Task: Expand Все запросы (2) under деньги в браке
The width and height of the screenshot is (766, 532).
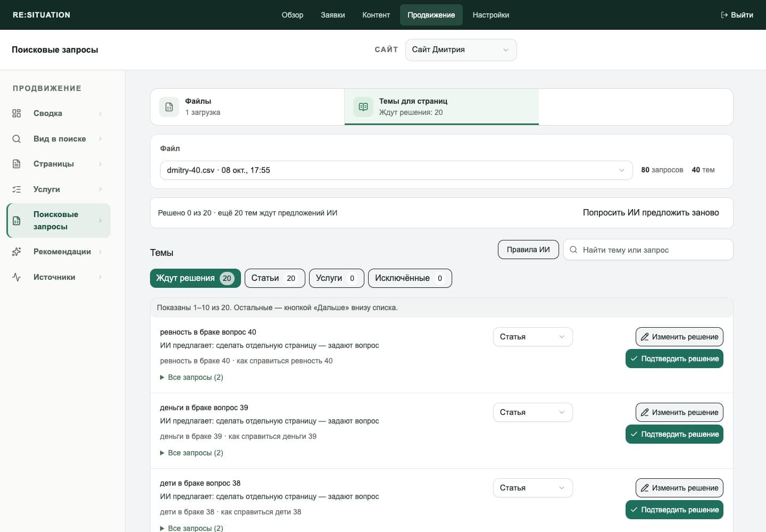Action: pyautogui.click(x=191, y=453)
